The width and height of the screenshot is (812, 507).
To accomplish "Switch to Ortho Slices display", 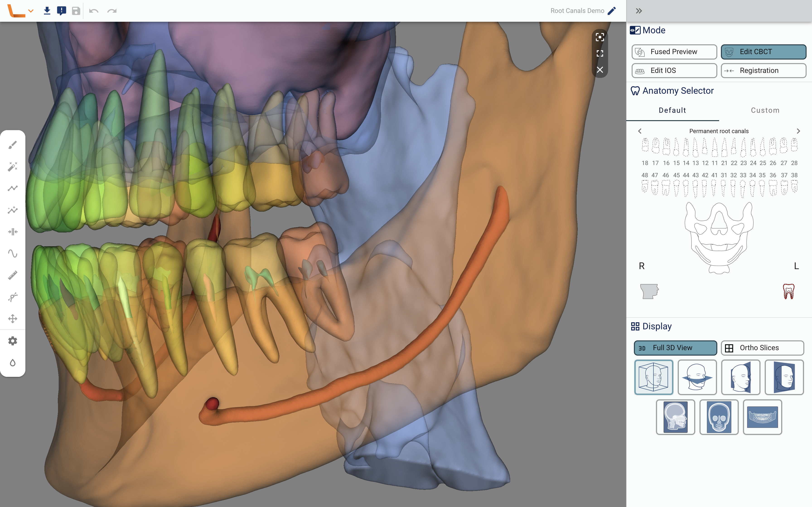I will pyautogui.click(x=762, y=348).
